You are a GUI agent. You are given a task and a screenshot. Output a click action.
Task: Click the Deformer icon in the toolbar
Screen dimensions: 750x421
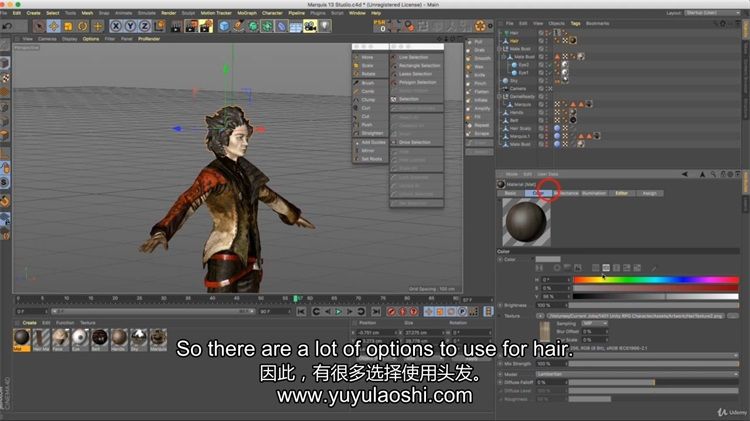tap(282, 26)
